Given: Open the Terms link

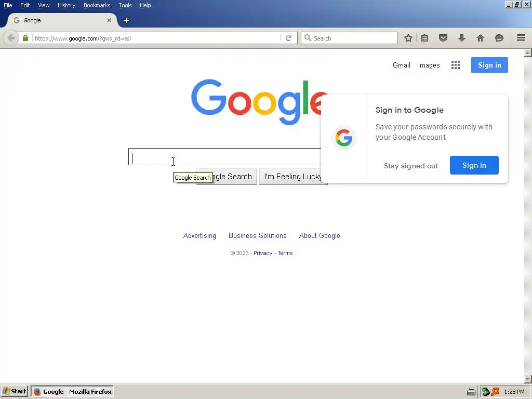Looking at the screenshot, I should point(285,253).
